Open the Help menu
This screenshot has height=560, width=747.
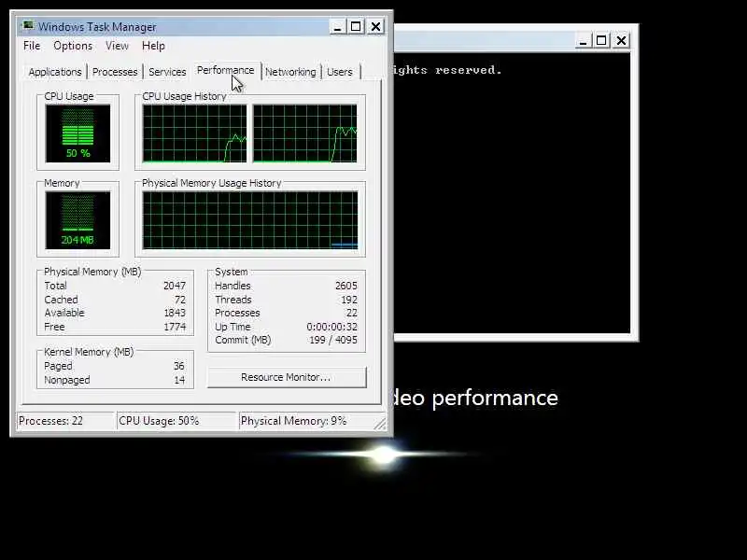(x=153, y=46)
